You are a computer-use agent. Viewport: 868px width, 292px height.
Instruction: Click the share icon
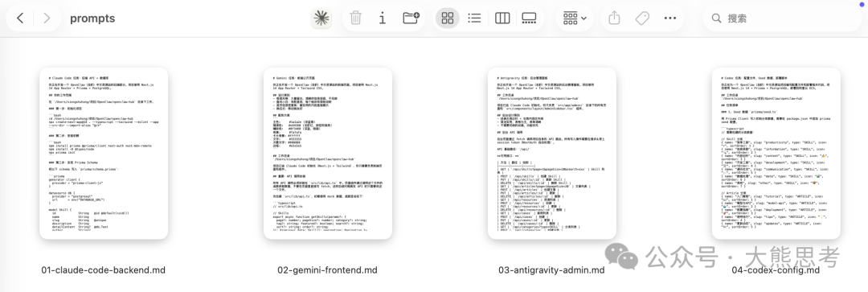pyautogui.click(x=614, y=19)
